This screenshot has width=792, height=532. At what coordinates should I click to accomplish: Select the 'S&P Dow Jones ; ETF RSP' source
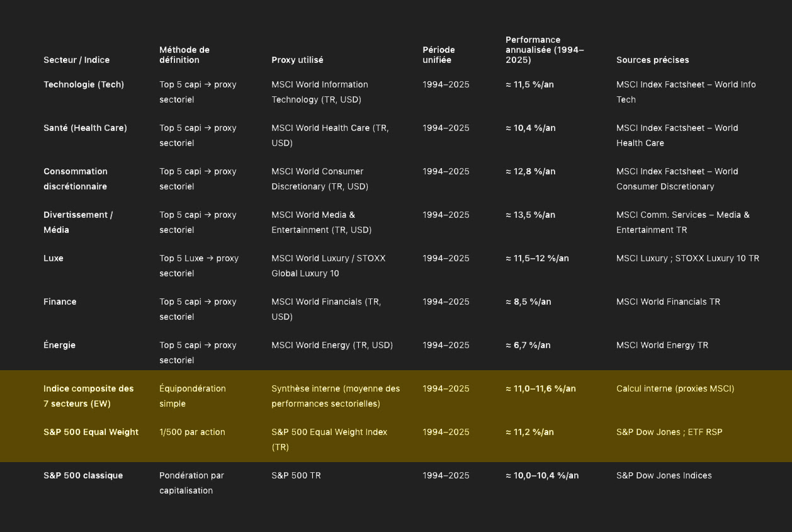(x=669, y=432)
